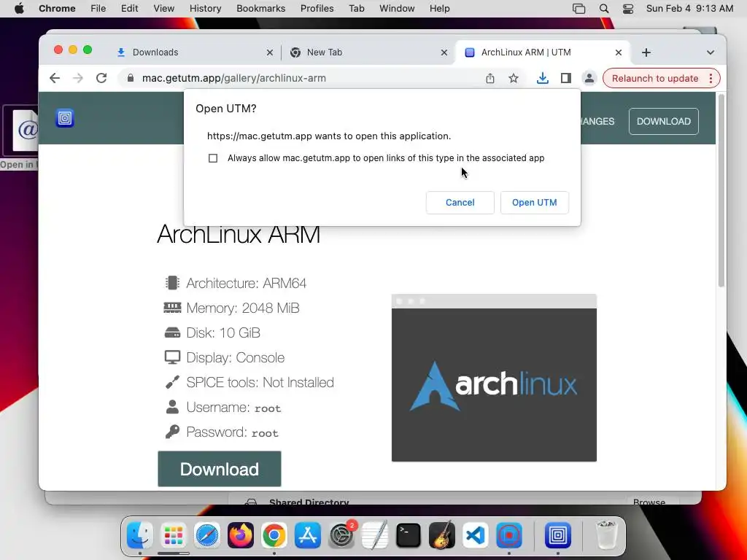Open the View menu
Image resolution: width=747 pixels, height=560 pixels.
pos(164,9)
